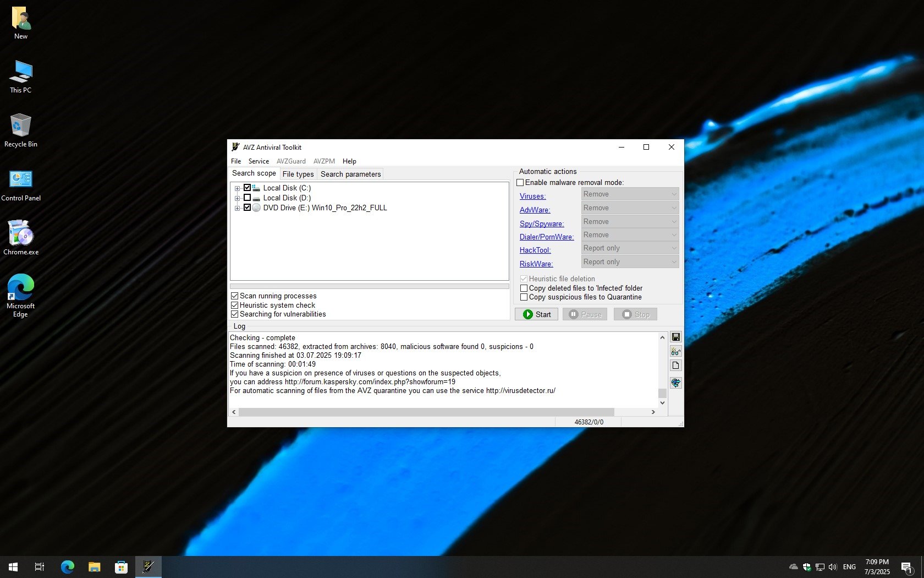Click the glasses icon beside the log
This screenshot has height=578, width=924.
675,351
